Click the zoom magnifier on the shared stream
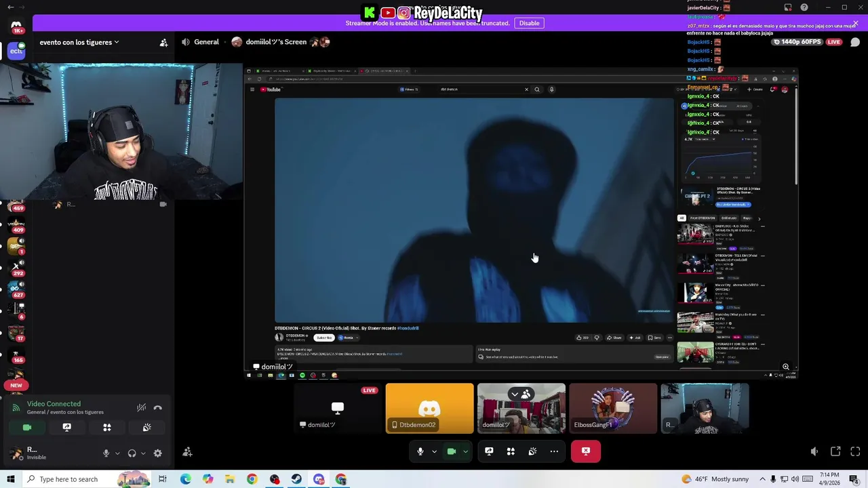Viewport: 868px width, 488px height. [786, 367]
